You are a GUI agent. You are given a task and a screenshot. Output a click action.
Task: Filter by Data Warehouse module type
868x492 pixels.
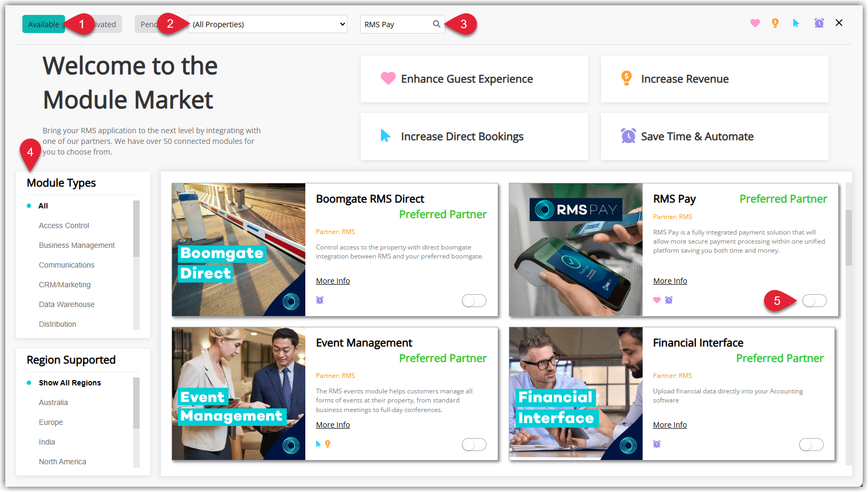(x=67, y=304)
